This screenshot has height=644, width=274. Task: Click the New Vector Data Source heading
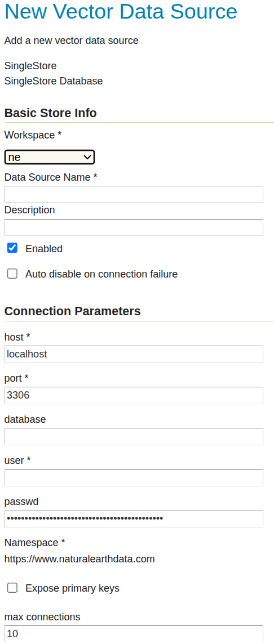coord(121,11)
